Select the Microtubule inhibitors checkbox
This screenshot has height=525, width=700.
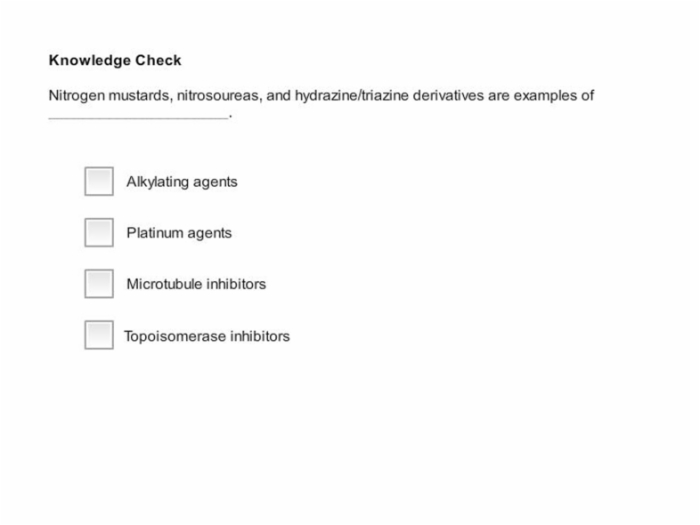pos(99,283)
